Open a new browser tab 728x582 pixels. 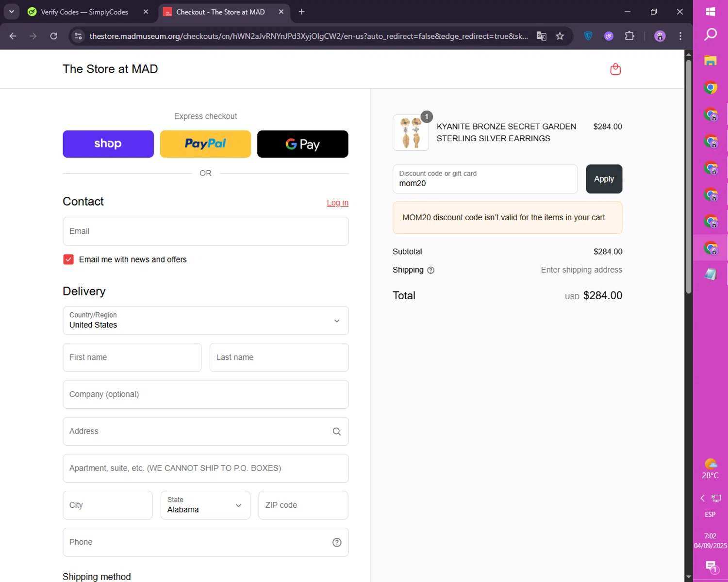coord(301,12)
